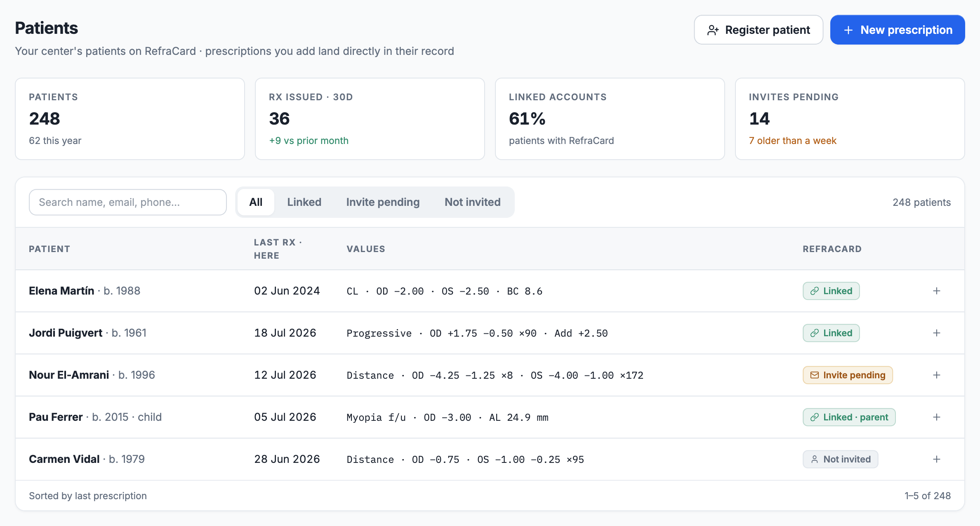Click the '+9 vs prior month' text
The image size is (980, 526).
pyautogui.click(x=309, y=141)
